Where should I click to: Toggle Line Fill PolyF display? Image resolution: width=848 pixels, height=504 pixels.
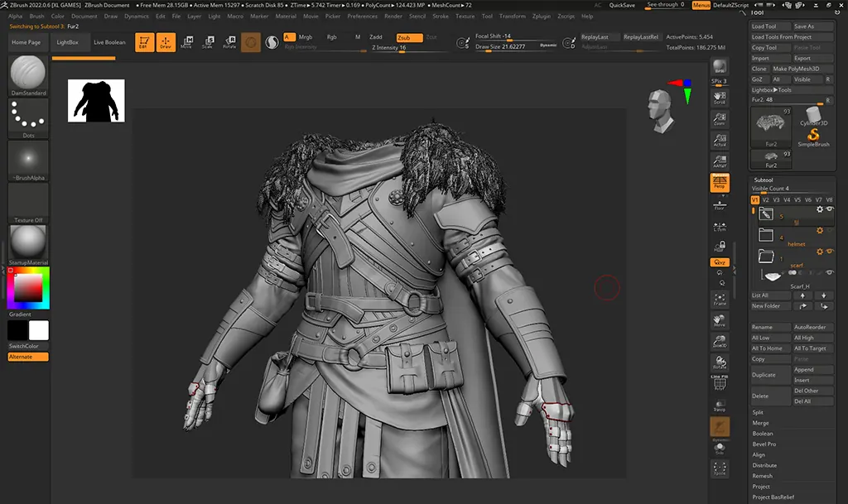pyautogui.click(x=720, y=382)
